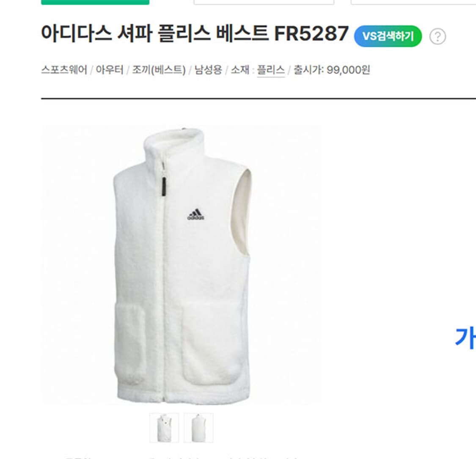The image size is (476, 459).
Task: Click the 출시가 99,000원 release price
Action: (x=331, y=70)
